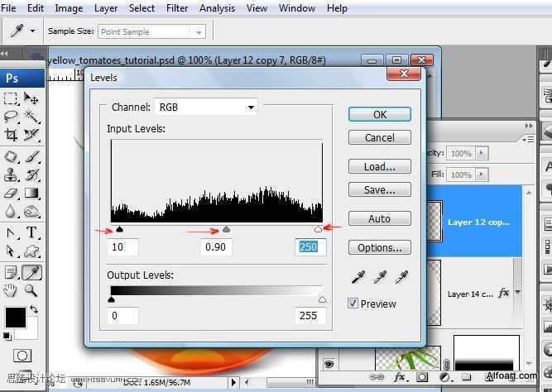Click the Auto levels button
552x392 pixels.
coord(380,218)
